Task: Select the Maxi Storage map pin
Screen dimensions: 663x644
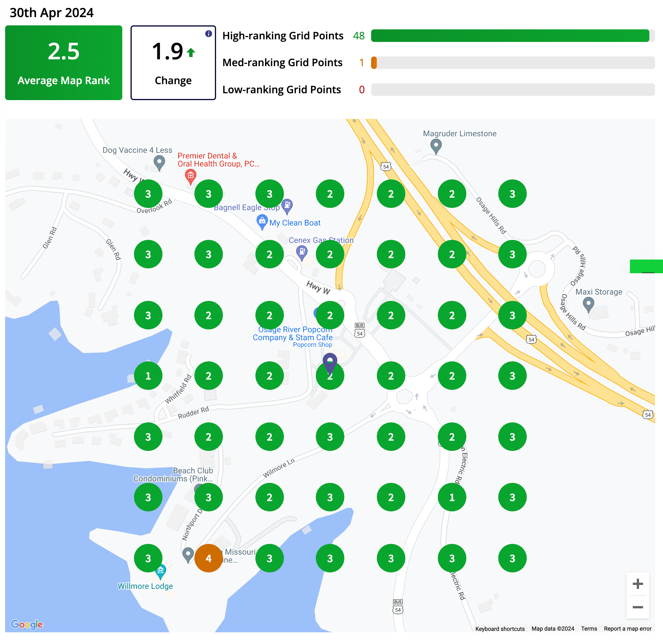Action: coord(589,305)
